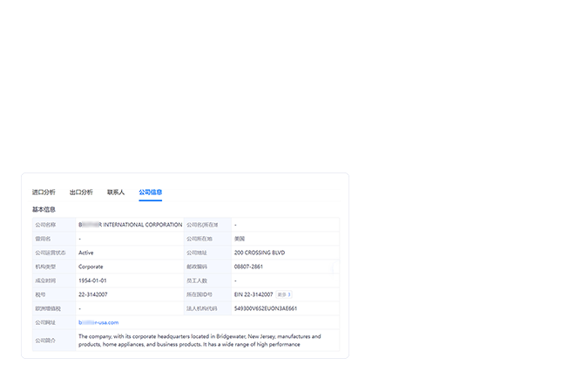This screenshot has height=392, width=575.
Task: Select the 549300V652EUON3AE661 legal entity code
Action: 266,308
